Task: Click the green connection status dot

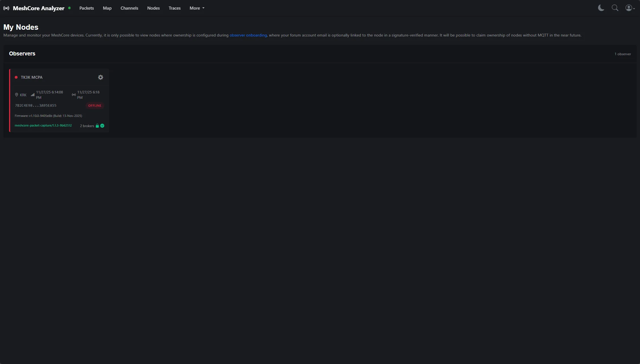Action: click(x=69, y=8)
